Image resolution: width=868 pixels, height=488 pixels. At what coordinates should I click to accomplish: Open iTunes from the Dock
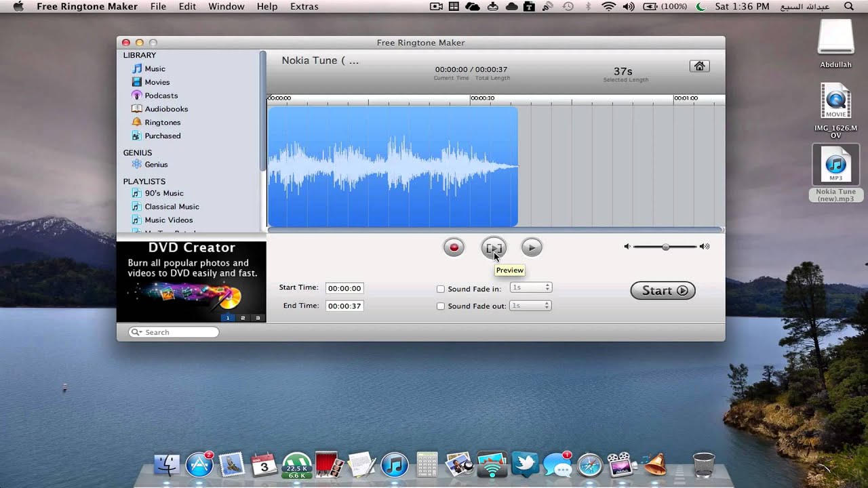point(395,465)
